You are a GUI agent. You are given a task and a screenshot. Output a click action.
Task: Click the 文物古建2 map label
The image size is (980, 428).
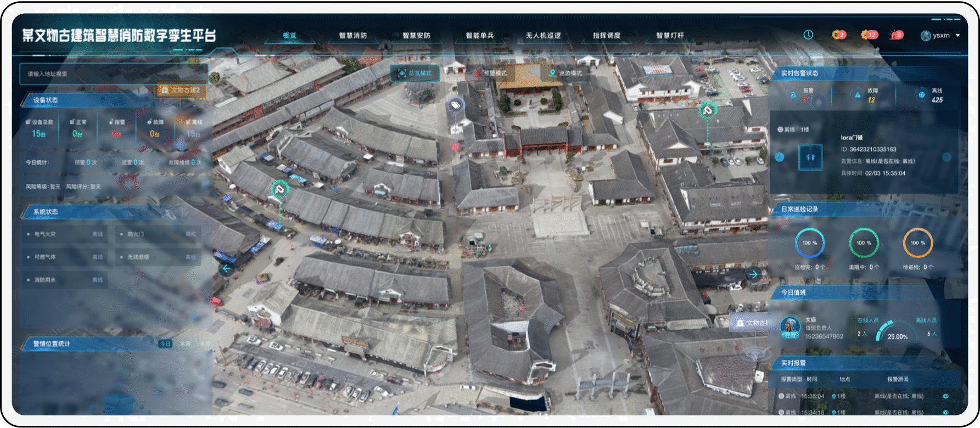coord(181,89)
